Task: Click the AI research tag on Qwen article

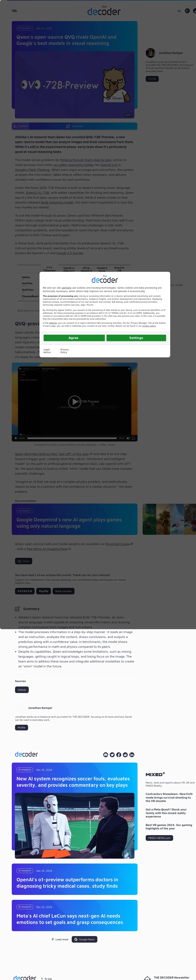Action: click(x=24, y=28)
